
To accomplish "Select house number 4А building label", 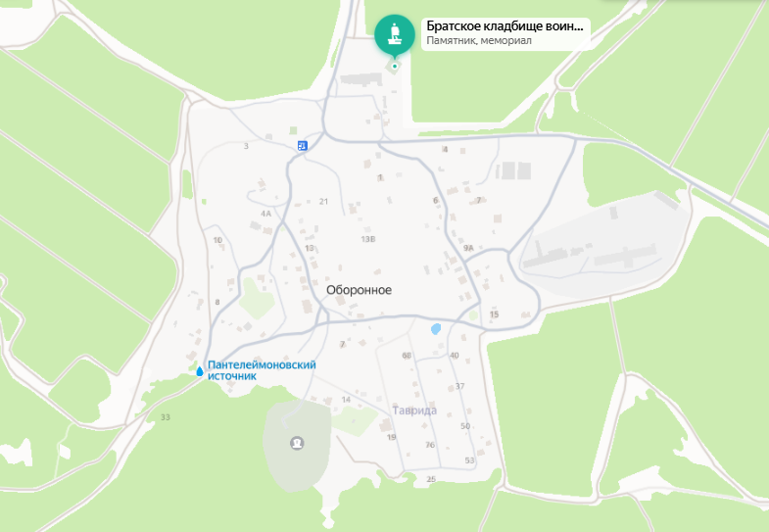I will point(265,214).
